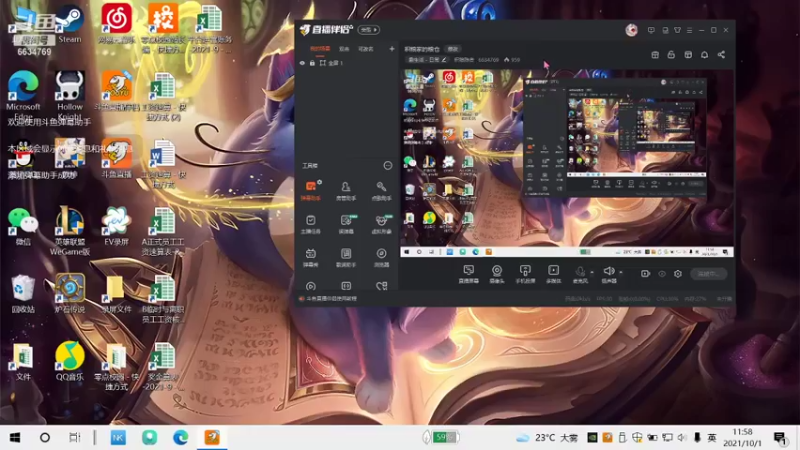Open the Windows Start menu
The height and width of the screenshot is (450, 800).
(x=15, y=437)
